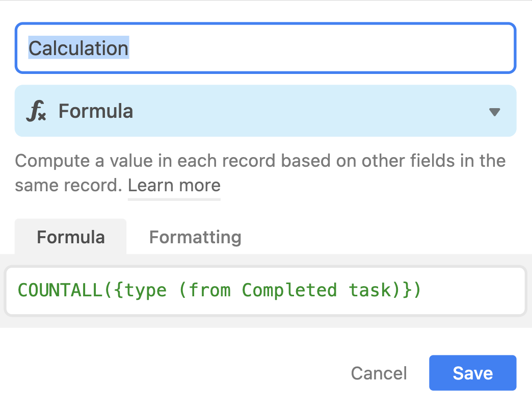Click the Formula label beside the fx icon
This screenshot has height=408, width=532.
pos(96,111)
